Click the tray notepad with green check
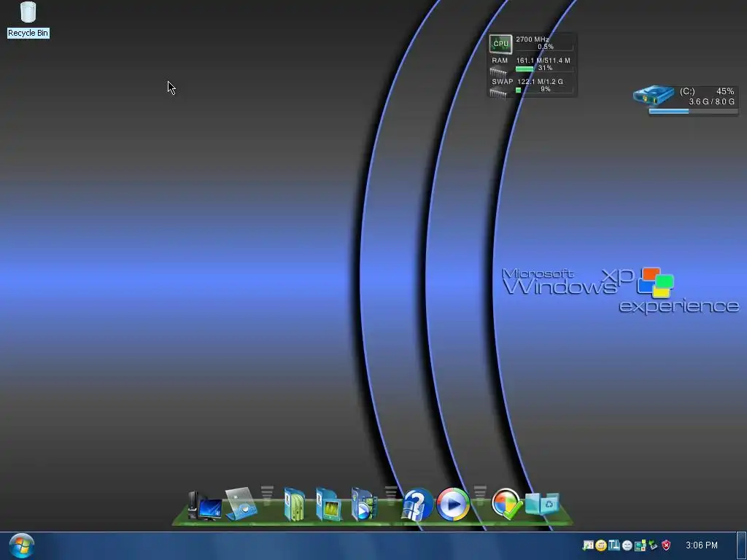Viewport: 747px width, 560px height. (x=589, y=545)
